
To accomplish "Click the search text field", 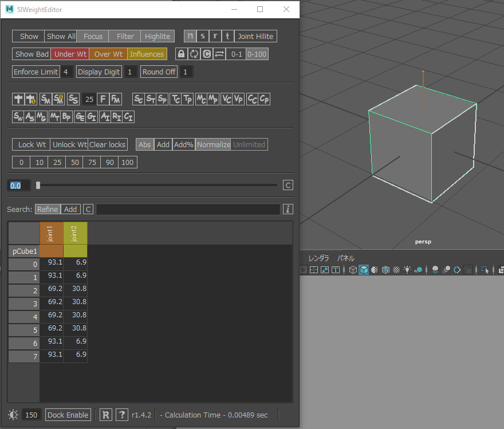I will click(188, 209).
